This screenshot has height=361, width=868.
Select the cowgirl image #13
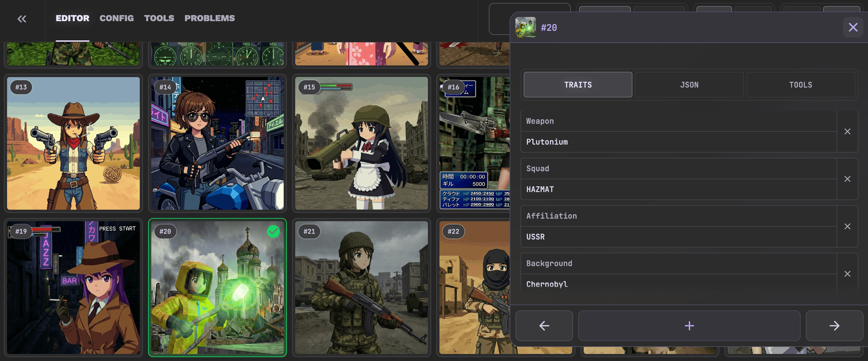[x=73, y=143]
